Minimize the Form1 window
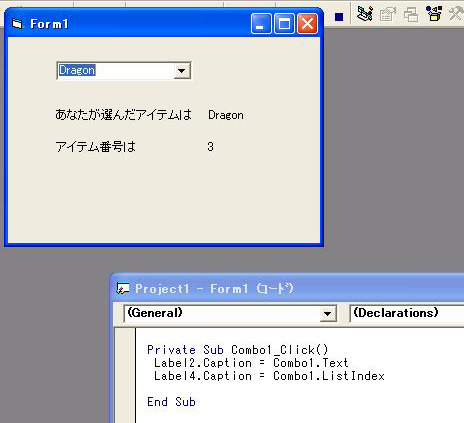This screenshot has width=464, height=423. (x=261, y=24)
